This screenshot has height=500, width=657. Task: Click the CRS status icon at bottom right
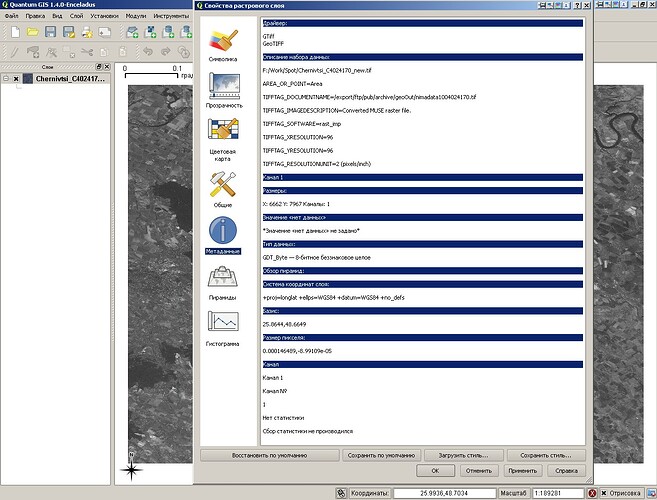[x=652, y=493]
